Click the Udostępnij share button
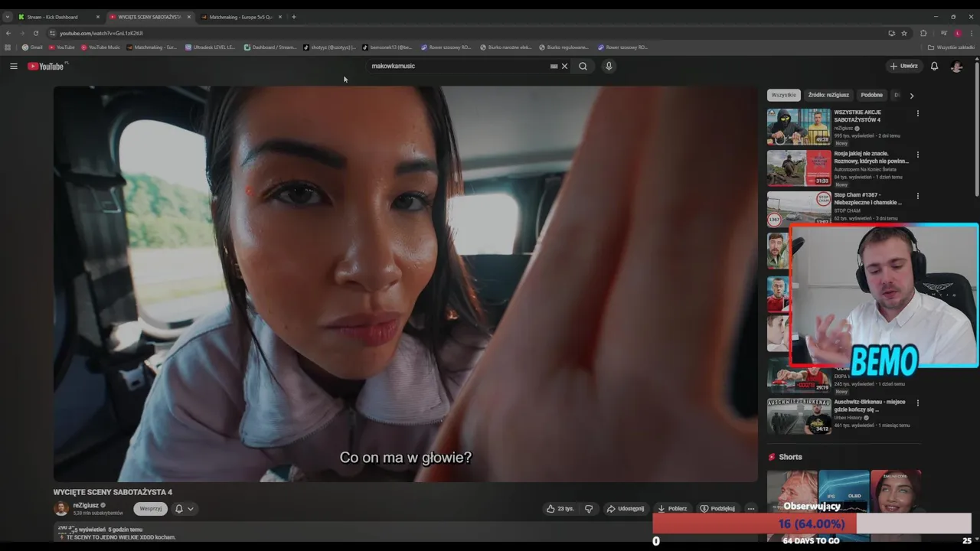This screenshot has height=551, width=980. coord(626,508)
